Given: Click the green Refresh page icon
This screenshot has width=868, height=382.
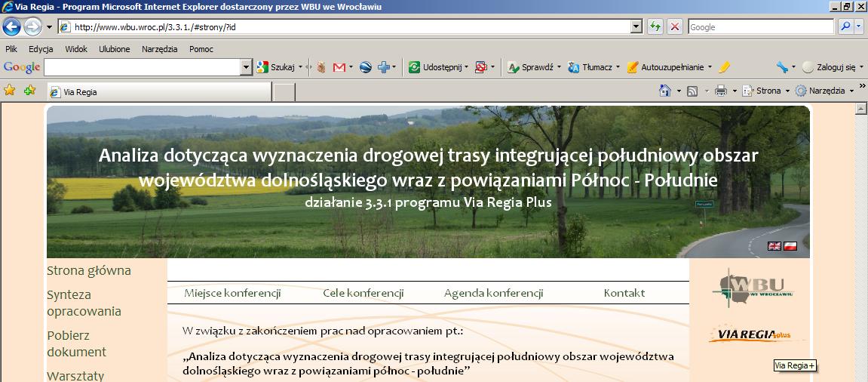Looking at the screenshot, I should [x=655, y=26].
